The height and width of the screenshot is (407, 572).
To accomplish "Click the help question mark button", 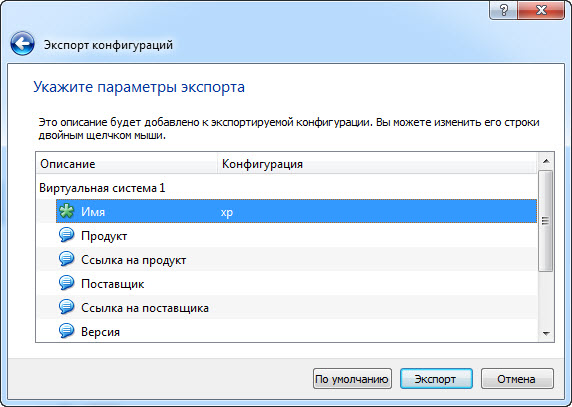I will click(503, 10).
